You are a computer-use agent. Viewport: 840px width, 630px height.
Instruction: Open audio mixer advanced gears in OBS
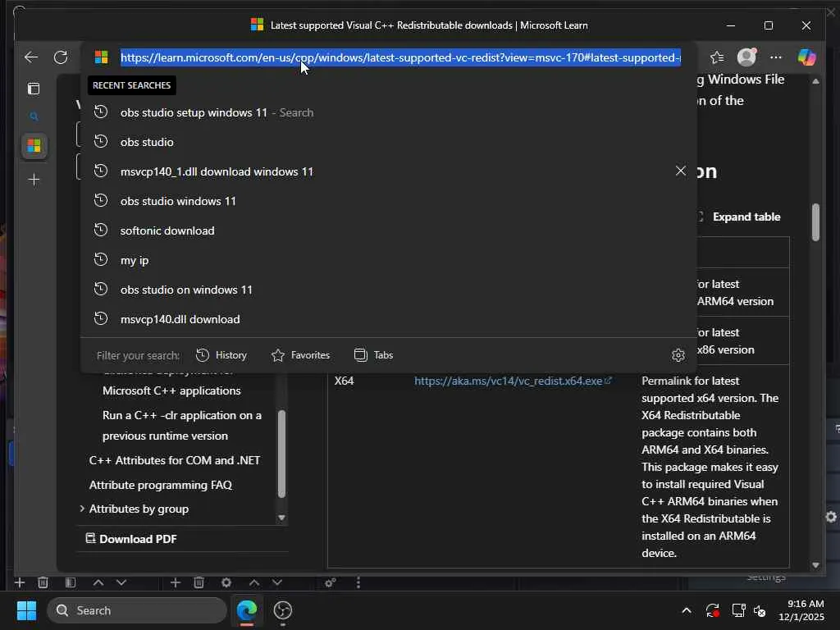330,582
